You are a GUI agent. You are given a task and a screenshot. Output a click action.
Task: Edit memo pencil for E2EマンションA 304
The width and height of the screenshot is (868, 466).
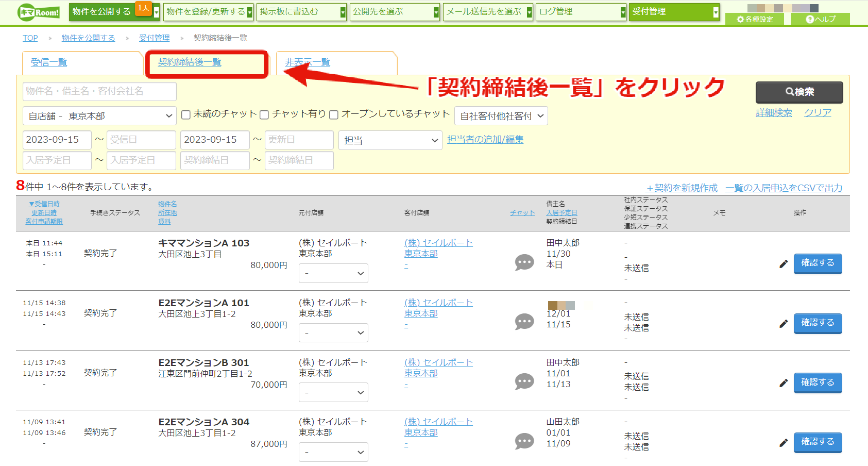pyautogui.click(x=784, y=442)
